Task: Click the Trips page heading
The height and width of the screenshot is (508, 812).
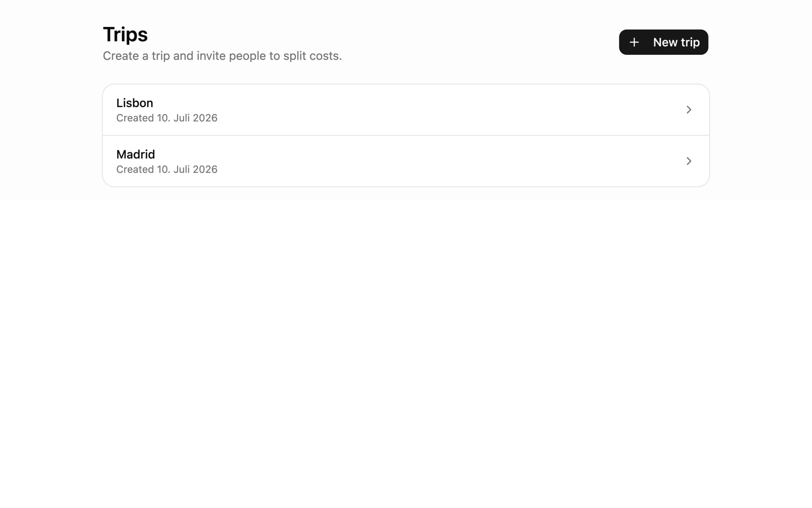Action: tap(125, 34)
